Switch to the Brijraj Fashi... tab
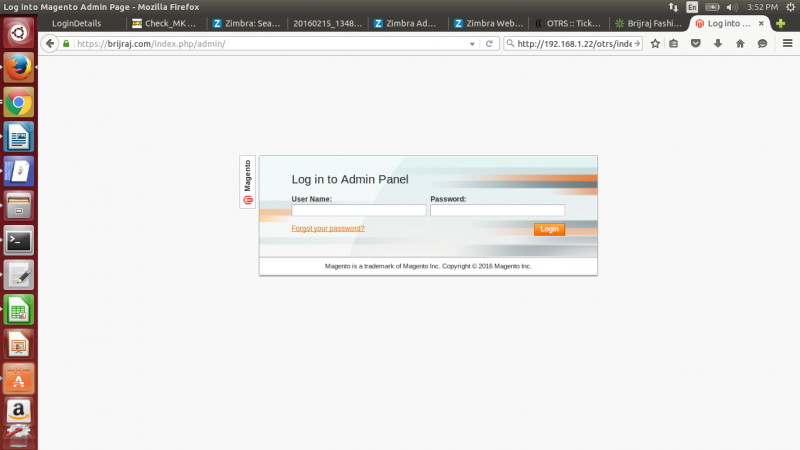This screenshot has height=450, width=800. coord(649,23)
